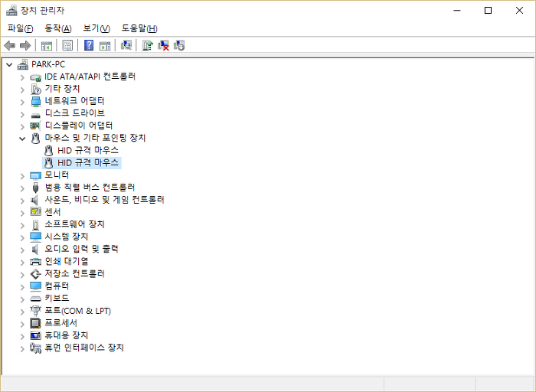Select the 디스크 드라이브 label

(x=74, y=113)
